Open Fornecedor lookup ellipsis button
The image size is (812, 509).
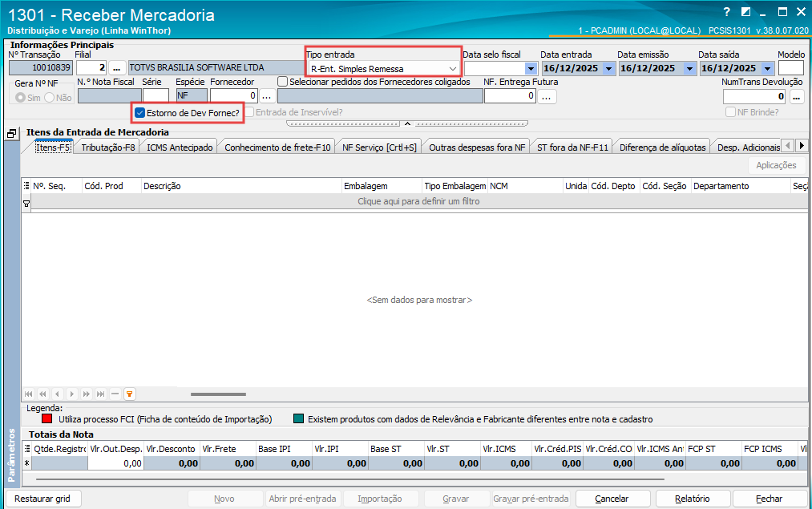click(x=267, y=96)
